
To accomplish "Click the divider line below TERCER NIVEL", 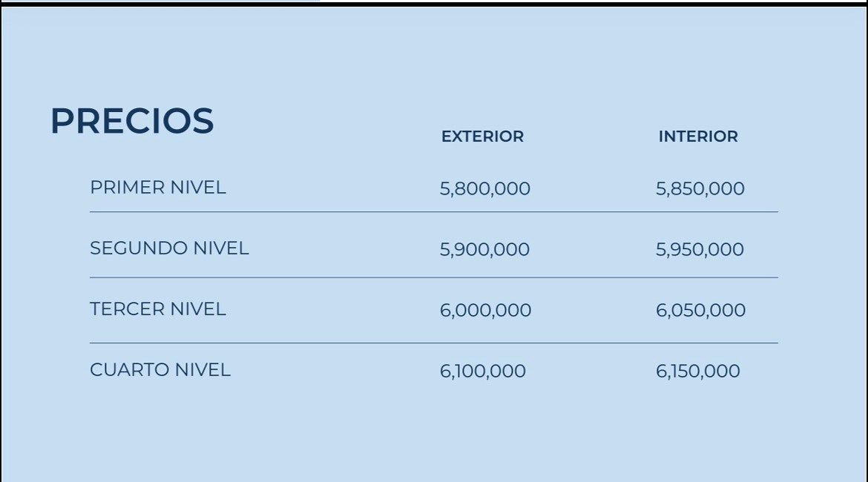I will coord(433,343).
